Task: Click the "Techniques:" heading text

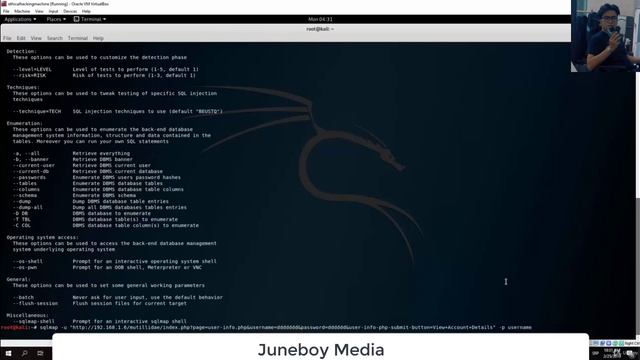Action: (x=23, y=87)
